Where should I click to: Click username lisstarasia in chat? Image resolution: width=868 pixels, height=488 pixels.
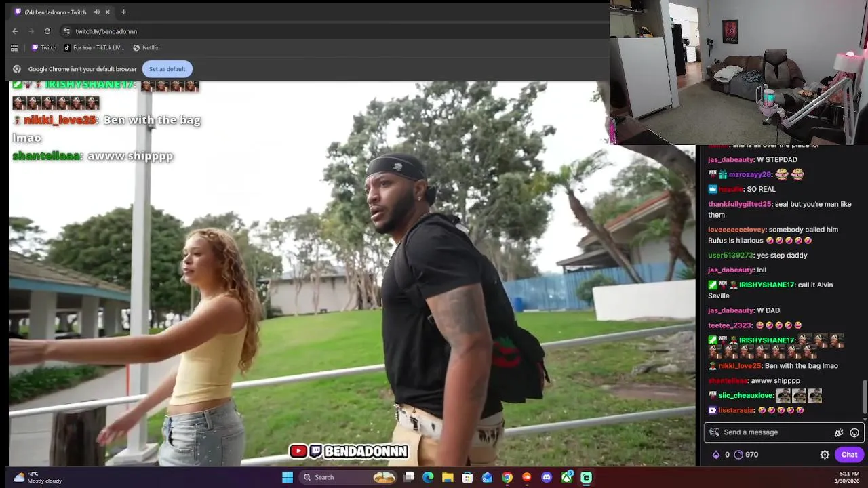coord(736,411)
